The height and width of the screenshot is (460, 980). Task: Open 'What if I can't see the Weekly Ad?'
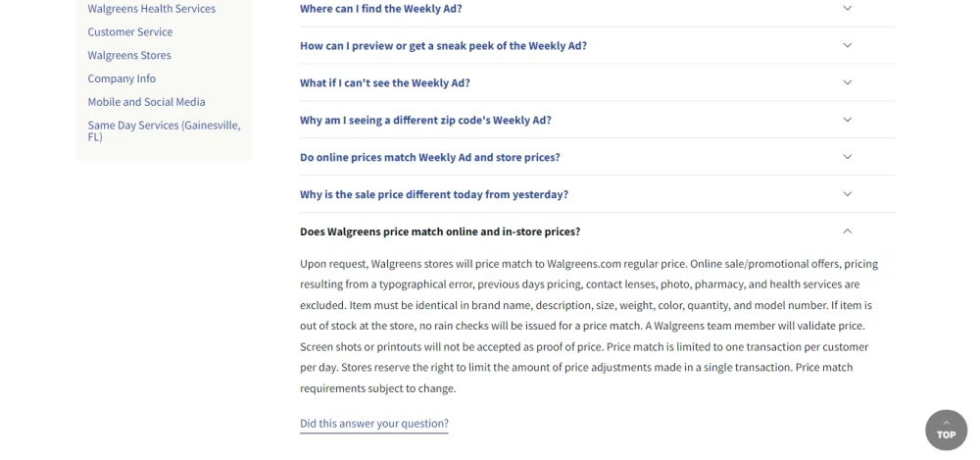click(385, 83)
